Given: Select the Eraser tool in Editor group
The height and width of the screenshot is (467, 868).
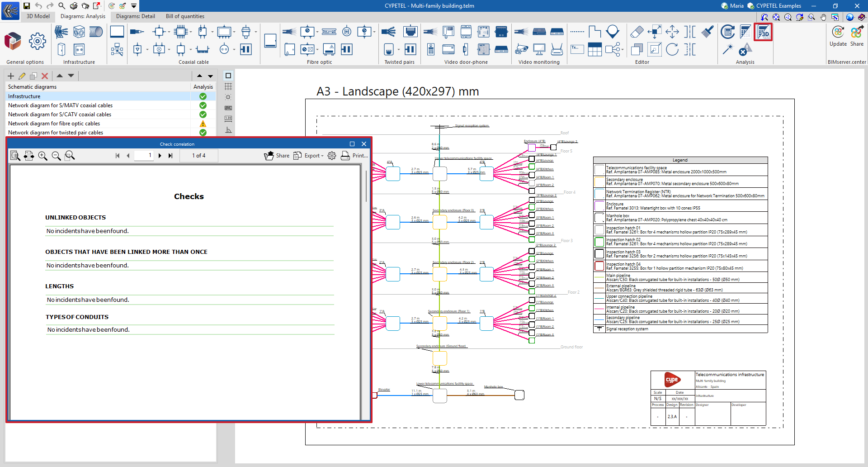Looking at the screenshot, I should point(637,32).
